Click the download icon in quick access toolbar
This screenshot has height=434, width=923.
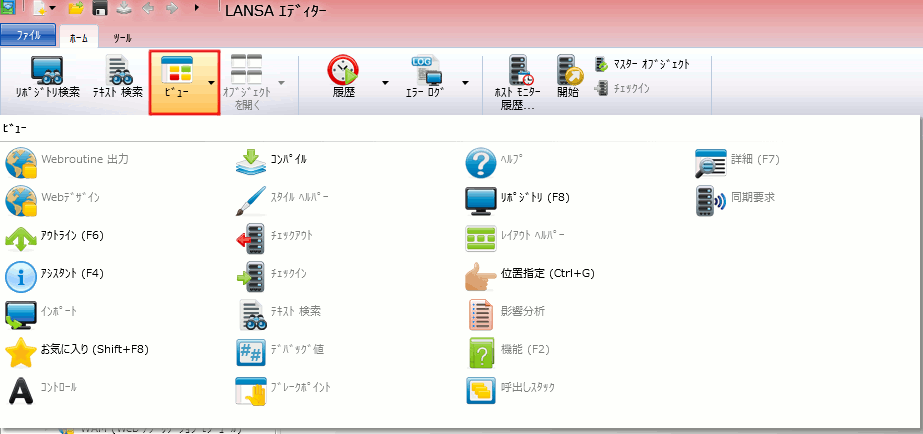[124, 8]
